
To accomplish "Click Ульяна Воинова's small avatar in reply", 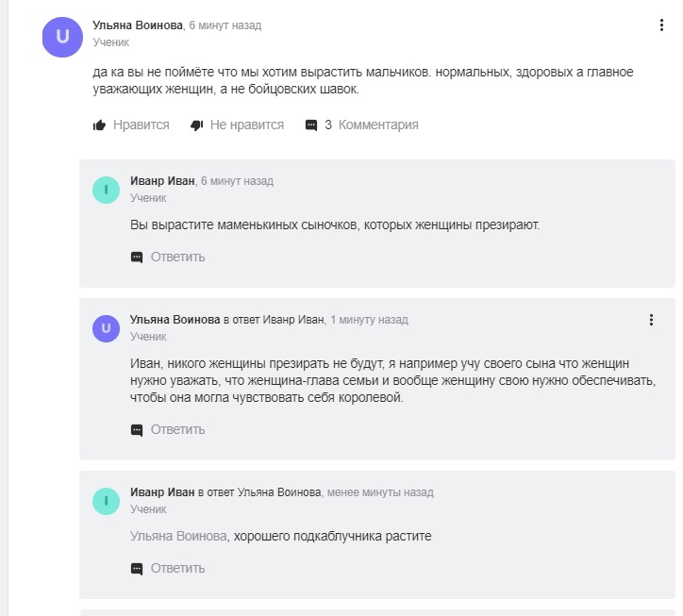I will [106, 328].
